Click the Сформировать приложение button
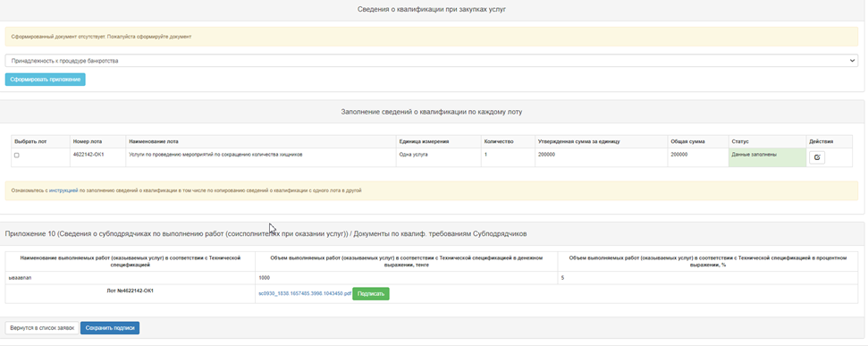 (x=46, y=80)
